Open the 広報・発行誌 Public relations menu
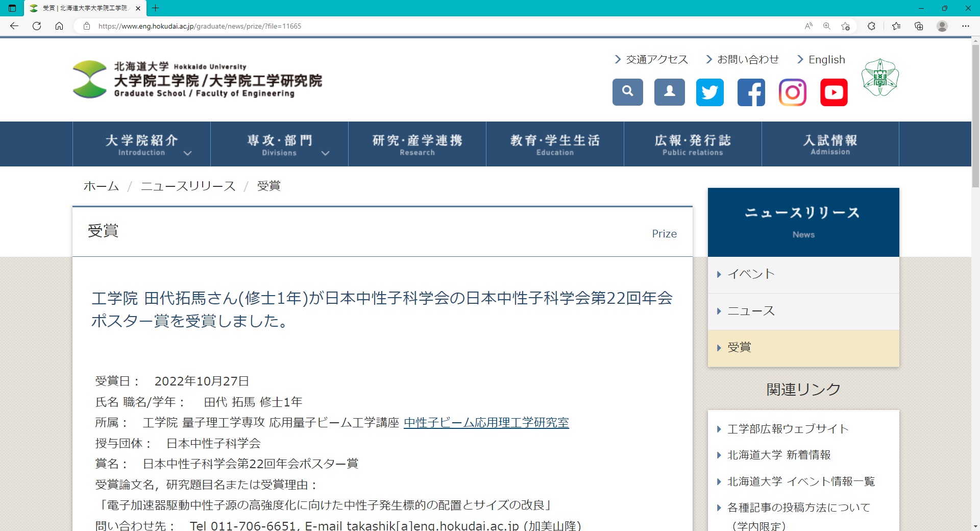 [x=693, y=144]
